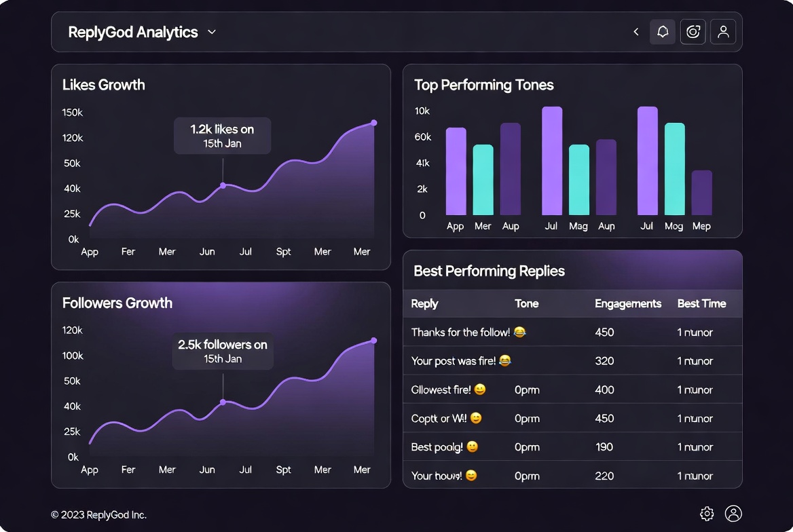This screenshot has height=532, width=793.
Task: Click the camera capture icon in header
Action: click(x=693, y=32)
